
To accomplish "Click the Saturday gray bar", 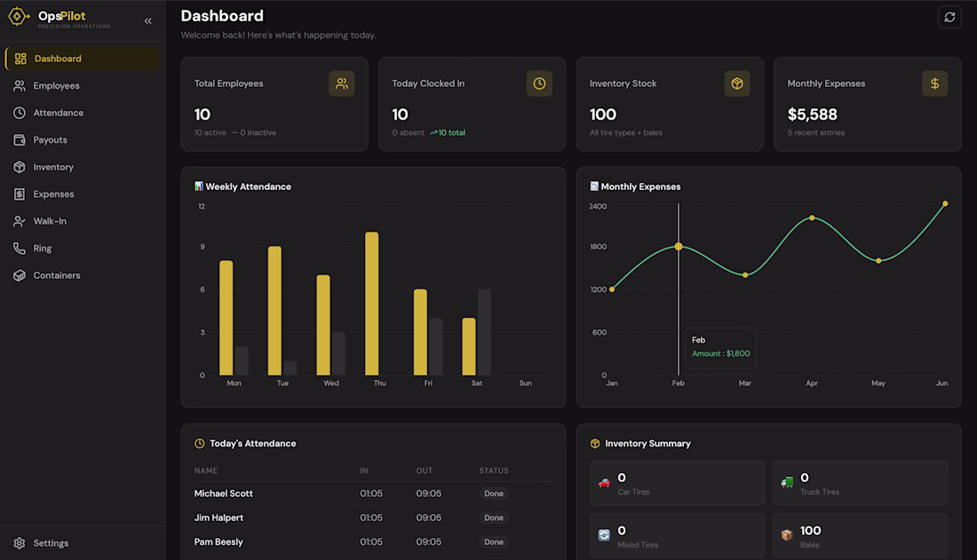I will 484,332.
